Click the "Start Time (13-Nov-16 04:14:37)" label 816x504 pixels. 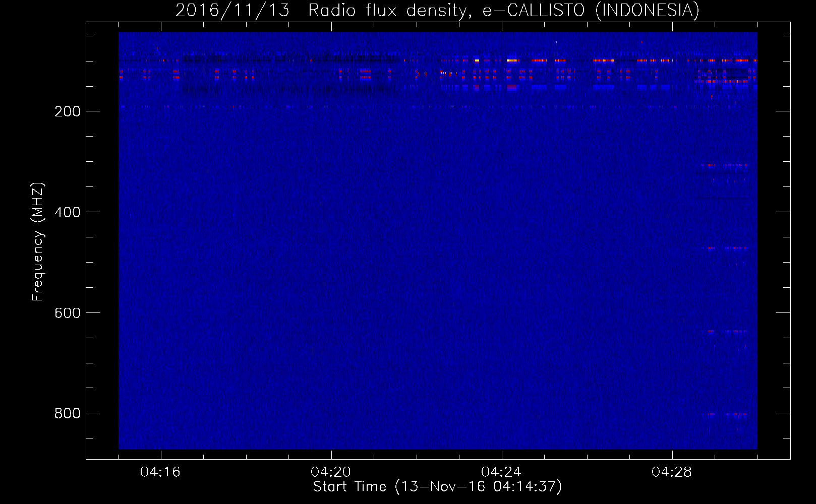(437, 487)
